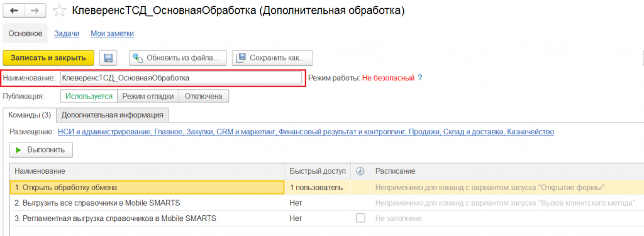
Task: Switch to Дополнительная информация tab
Action: 113,115
